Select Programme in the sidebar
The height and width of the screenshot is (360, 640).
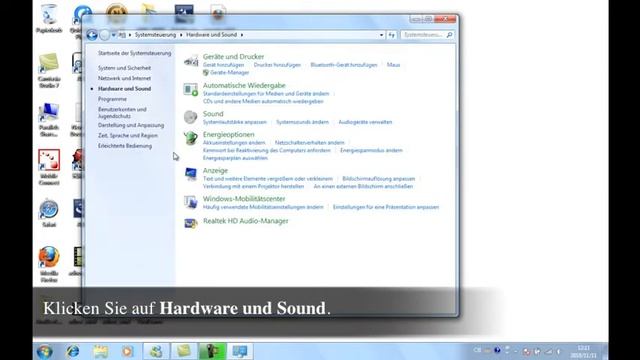click(x=112, y=99)
